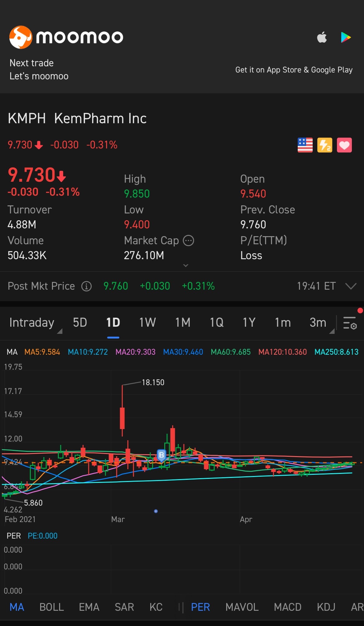Switch to the 1Y chart tab
This screenshot has width=364, height=626.
click(x=249, y=323)
